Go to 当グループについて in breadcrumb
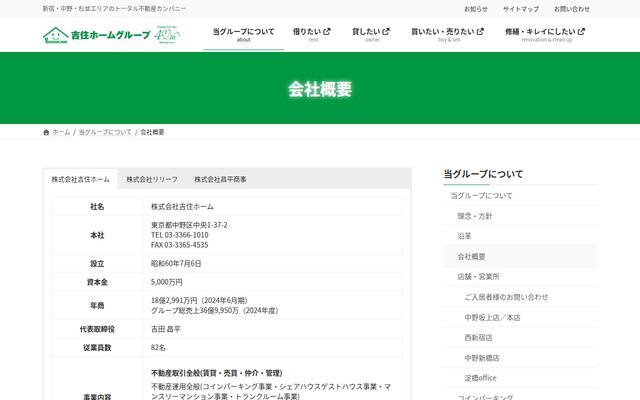The height and width of the screenshot is (400, 640). click(x=105, y=132)
